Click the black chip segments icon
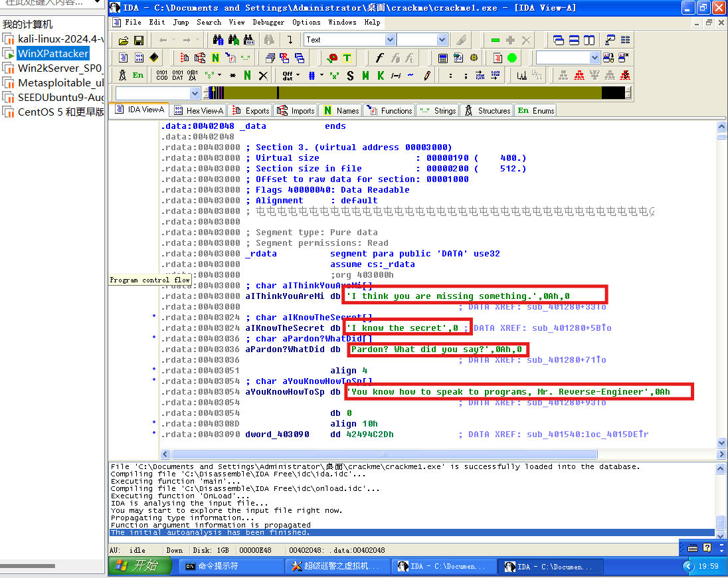The image size is (728, 578). 154,58
